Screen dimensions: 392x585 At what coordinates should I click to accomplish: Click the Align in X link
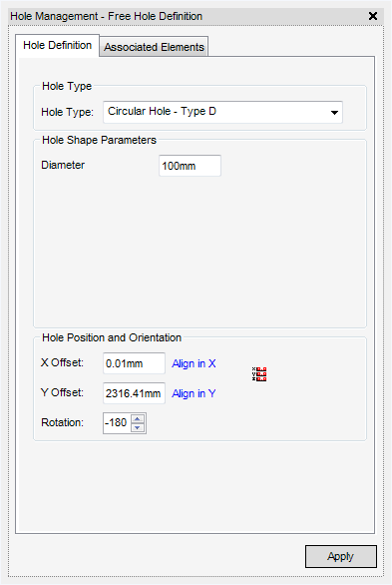coord(194,363)
